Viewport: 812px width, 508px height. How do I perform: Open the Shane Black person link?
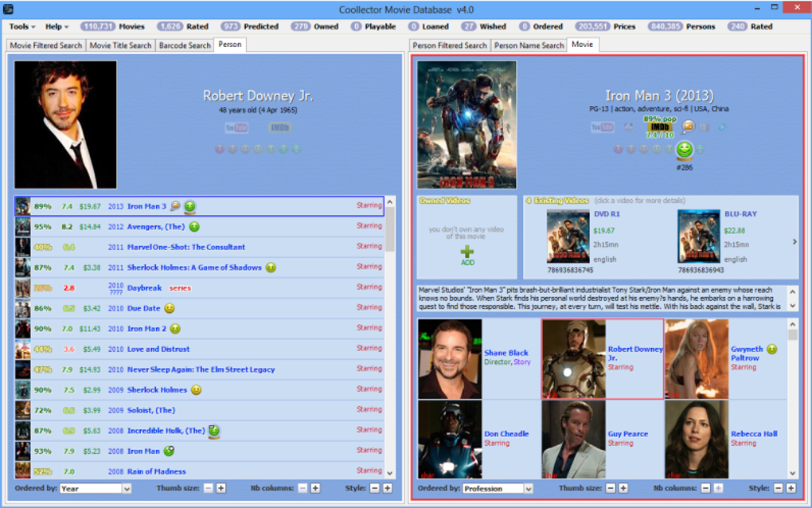[x=506, y=353]
